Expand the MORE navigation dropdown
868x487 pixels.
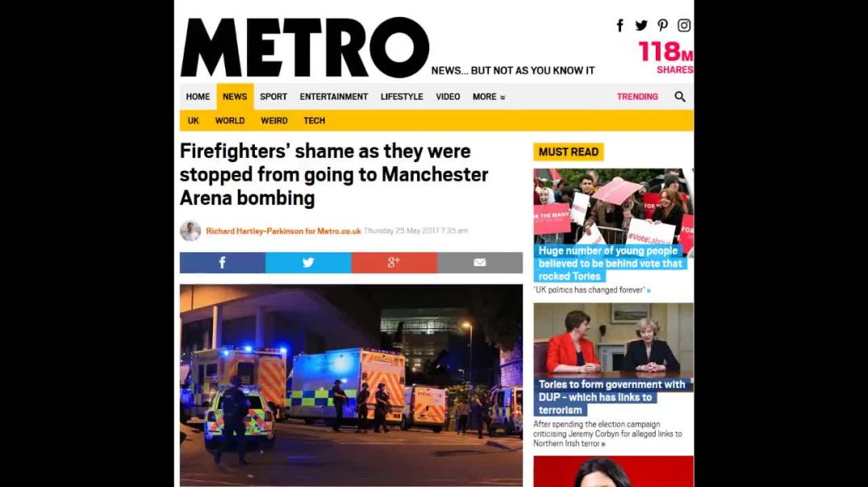coord(489,97)
